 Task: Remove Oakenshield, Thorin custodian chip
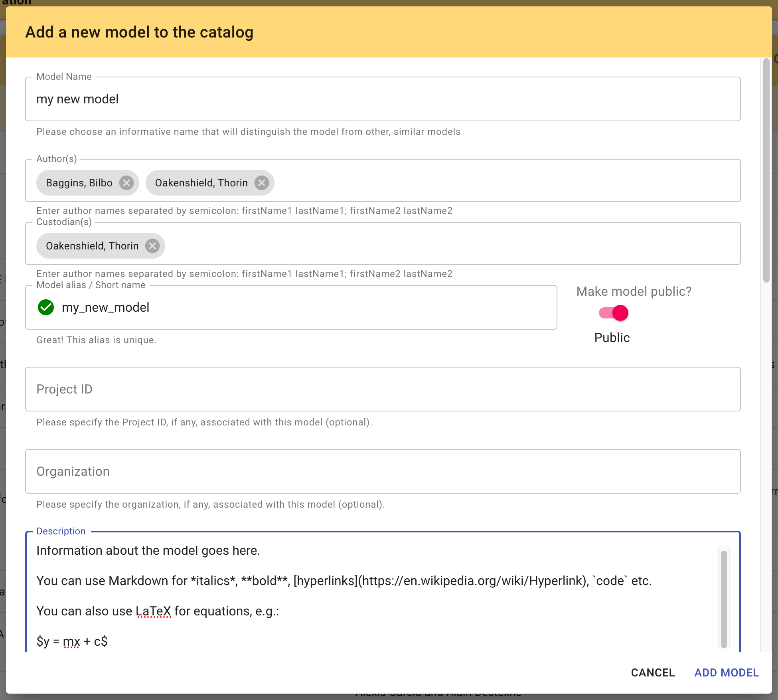[x=152, y=246]
